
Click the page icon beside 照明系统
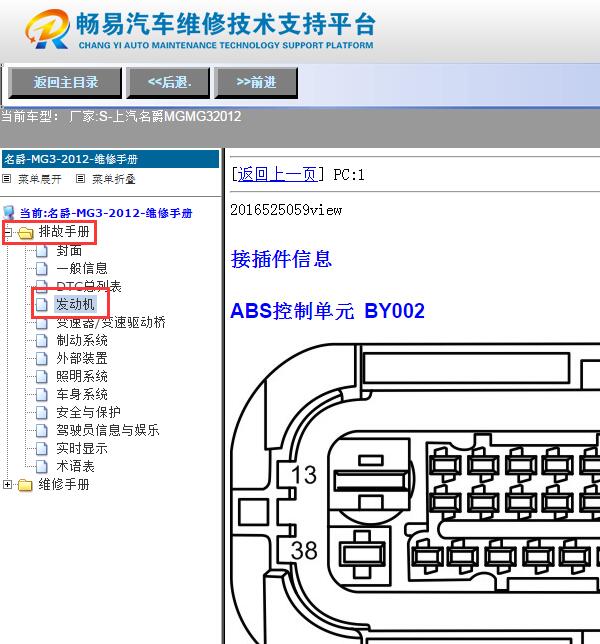42,377
